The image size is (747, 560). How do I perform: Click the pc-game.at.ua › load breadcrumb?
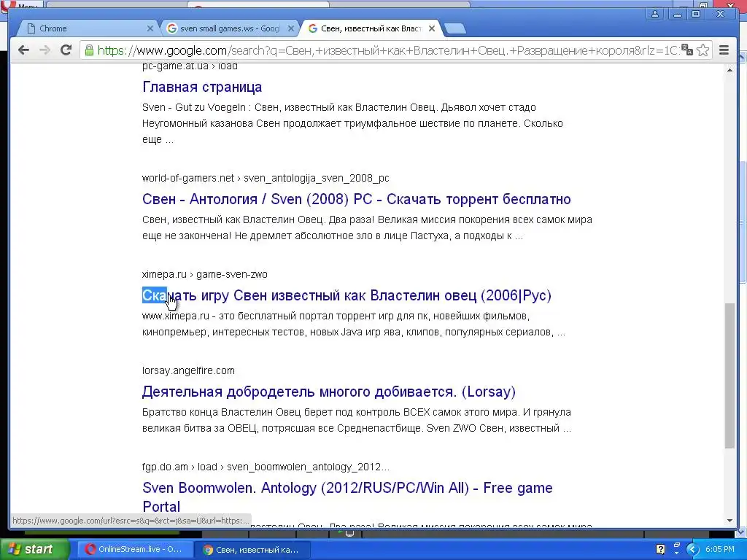coord(190,66)
